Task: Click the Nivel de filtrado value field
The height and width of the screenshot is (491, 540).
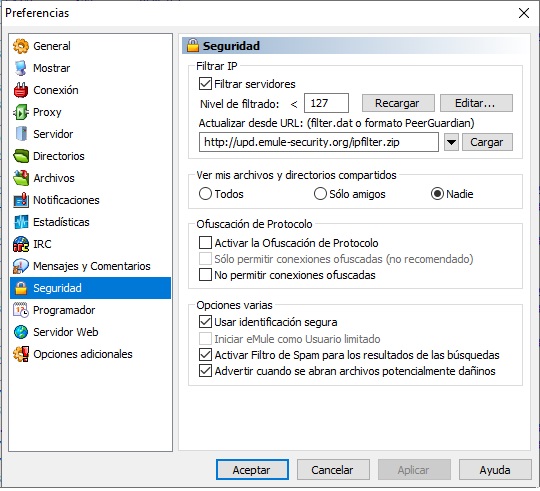Action: pyautogui.click(x=326, y=103)
